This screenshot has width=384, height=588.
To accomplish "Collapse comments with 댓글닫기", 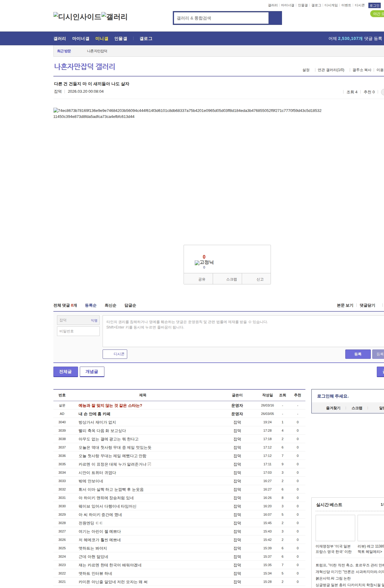I will pos(367,305).
